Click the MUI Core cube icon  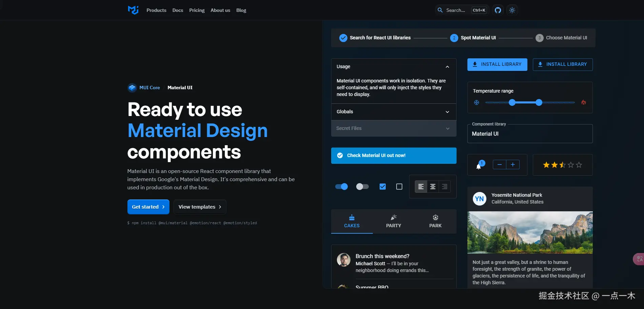tap(132, 88)
